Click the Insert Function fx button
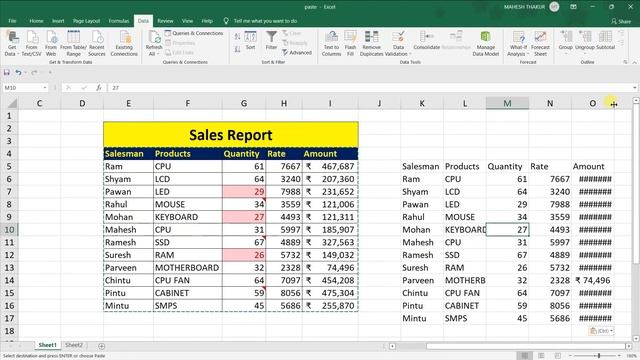Viewport: 640px width, 360px height. coord(98,88)
